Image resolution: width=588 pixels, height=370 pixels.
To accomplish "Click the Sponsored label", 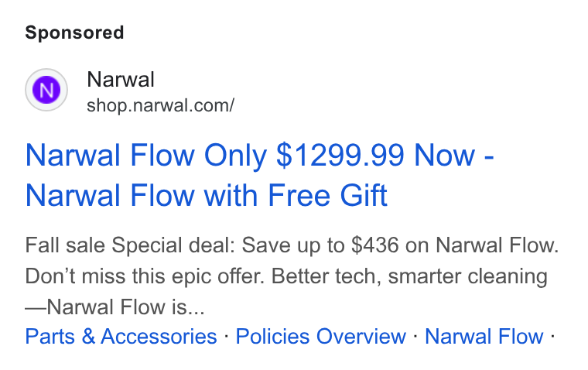I will (x=74, y=33).
